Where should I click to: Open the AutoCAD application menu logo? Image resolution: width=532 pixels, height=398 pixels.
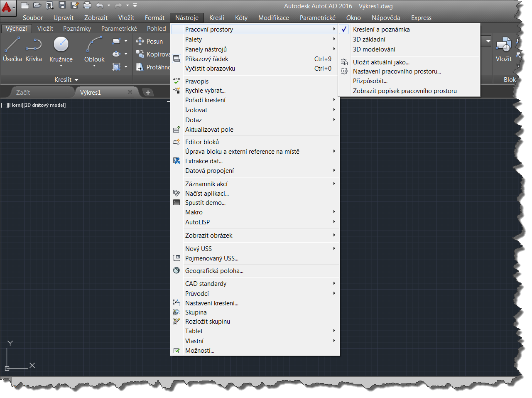(x=7, y=7)
